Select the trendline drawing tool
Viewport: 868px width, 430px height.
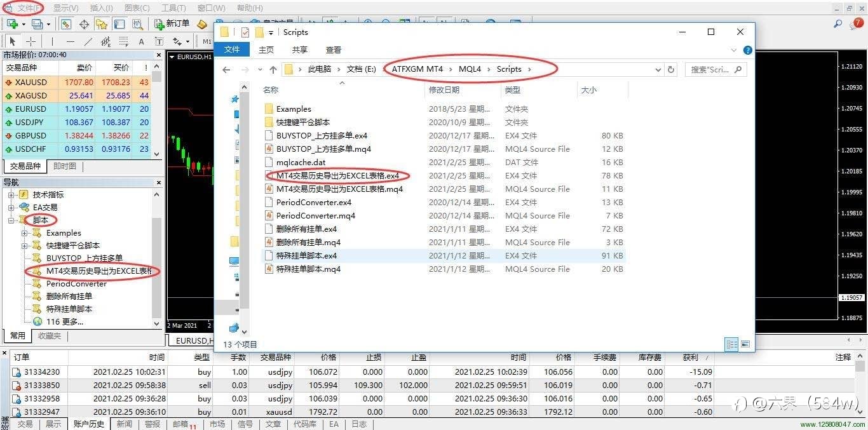[x=89, y=42]
